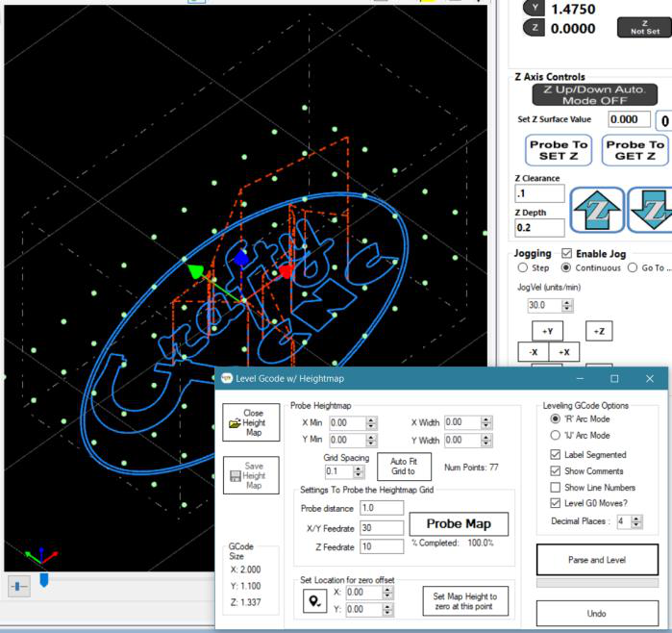The height and width of the screenshot is (633, 672).
Task: Click Probe To GET Z button
Action: click(x=635, y=150)
